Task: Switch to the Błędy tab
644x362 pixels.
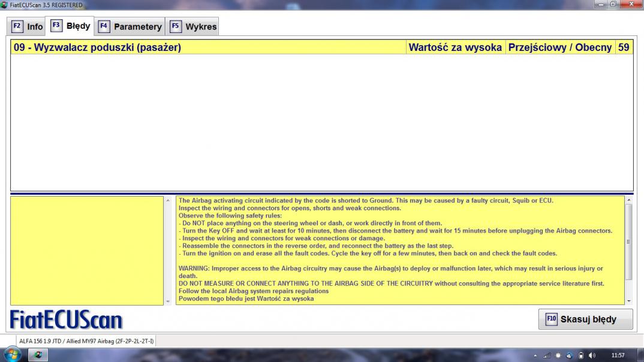Action: (x=70, y=26)
